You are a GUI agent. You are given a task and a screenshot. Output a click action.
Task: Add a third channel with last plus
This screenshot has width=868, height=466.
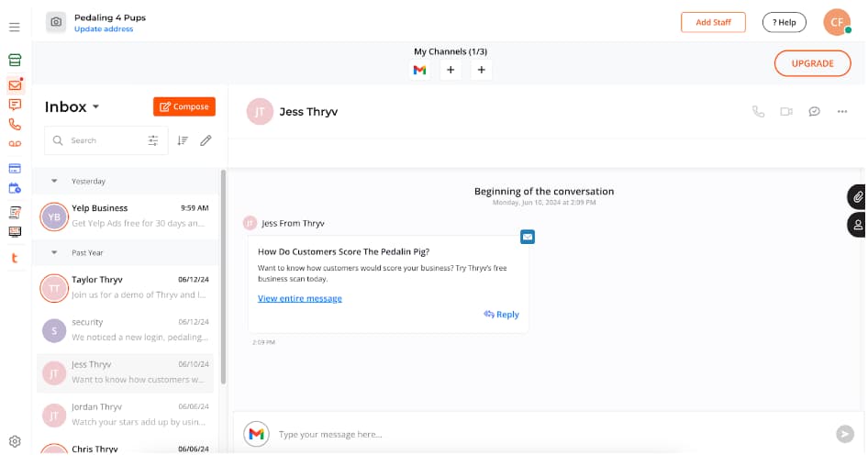click(481, 70)
